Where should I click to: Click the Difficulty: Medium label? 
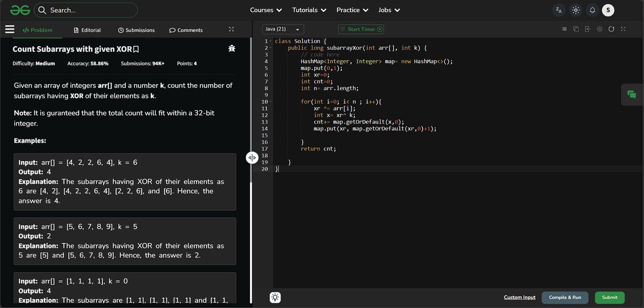point(34,63)
